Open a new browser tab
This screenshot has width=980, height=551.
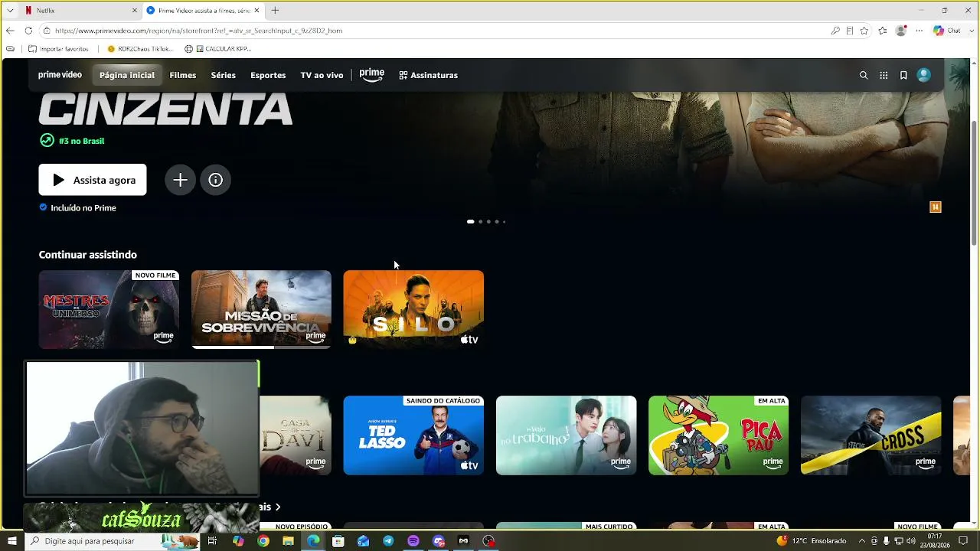275,11
